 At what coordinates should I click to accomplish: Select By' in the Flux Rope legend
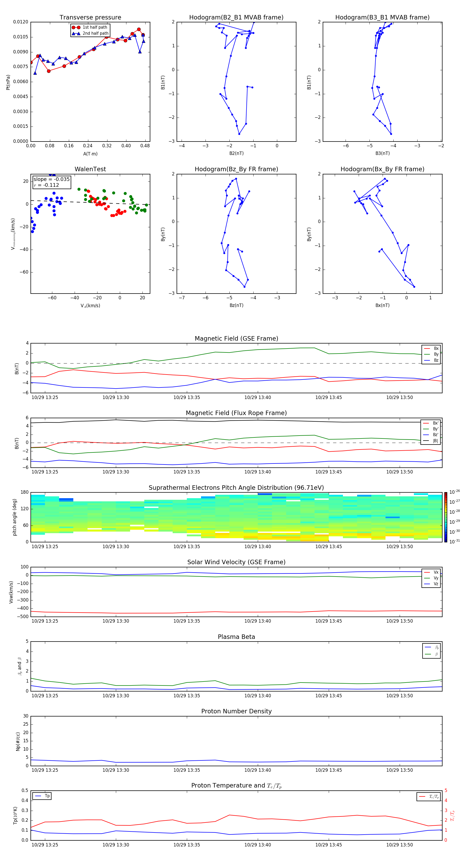click(x=431, y=429)
